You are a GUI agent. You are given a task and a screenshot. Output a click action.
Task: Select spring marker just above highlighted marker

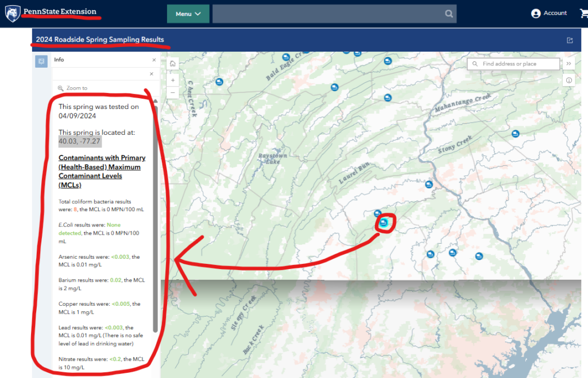point(378,213)
